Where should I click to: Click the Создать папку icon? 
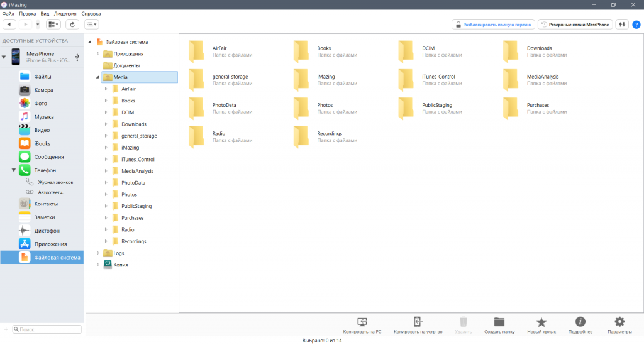coord(499,322)
